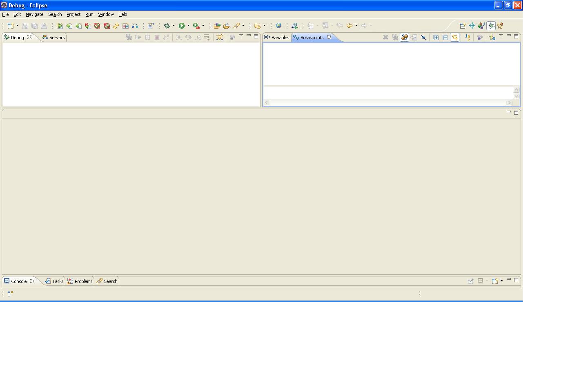The width and height of the screenshot is (588, 392).
Task: Open the Run launch dropdown arrow
Action: click(x=188, y=26)
